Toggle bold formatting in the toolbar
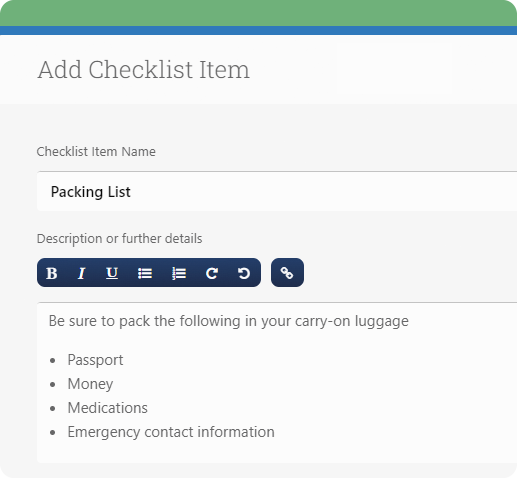 click(x=52, y=273)
